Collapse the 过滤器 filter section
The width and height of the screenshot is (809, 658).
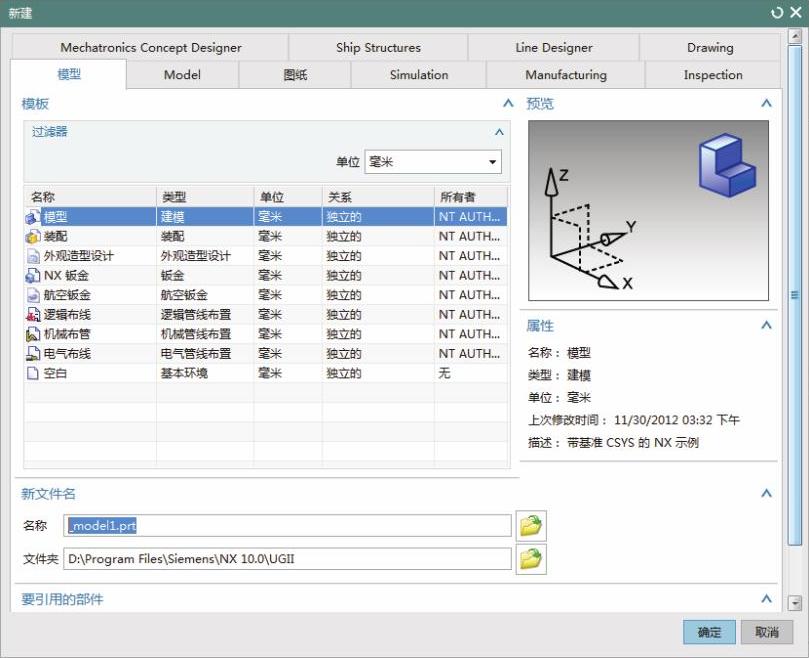tap(499, 132)
